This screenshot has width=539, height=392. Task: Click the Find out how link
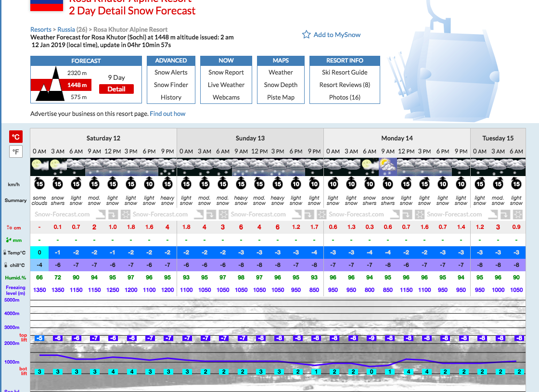(167, 114)
